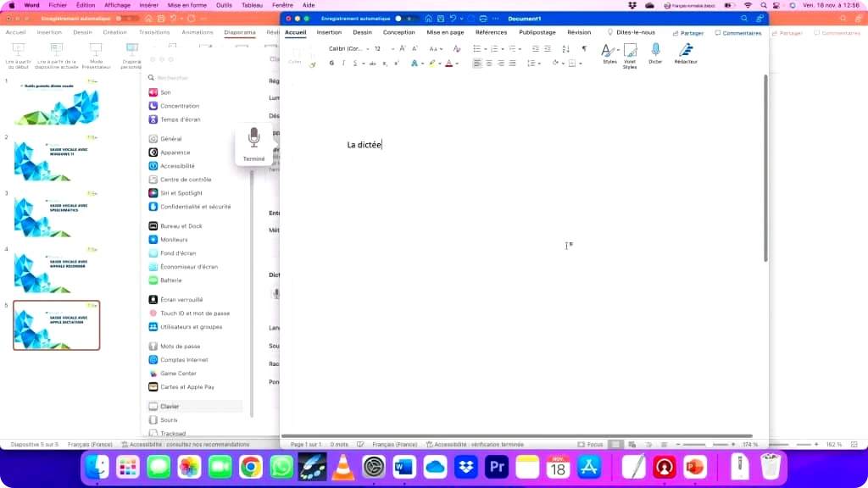Pick the text highlight color
Viewport: 868px width, 488px height.
[x=431, y=64]
